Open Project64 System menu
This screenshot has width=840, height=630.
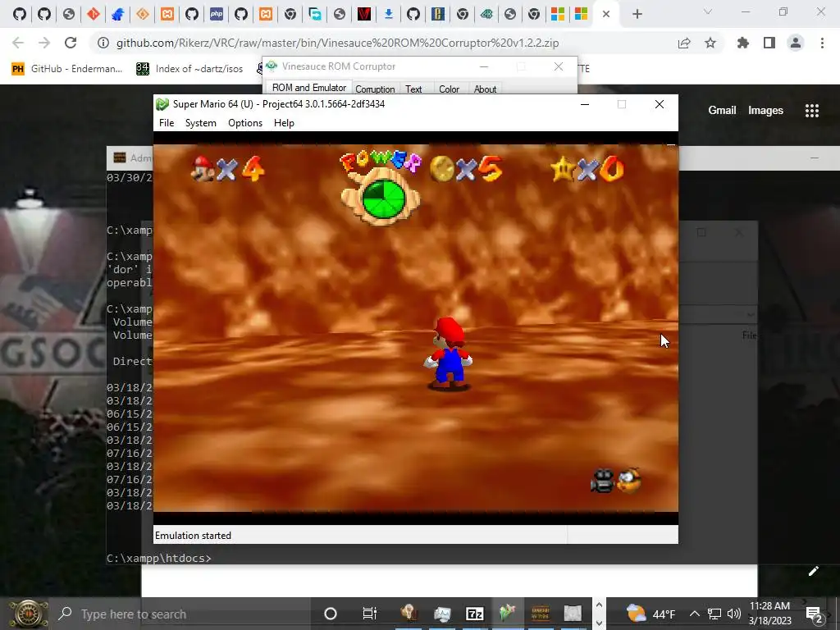201,123
